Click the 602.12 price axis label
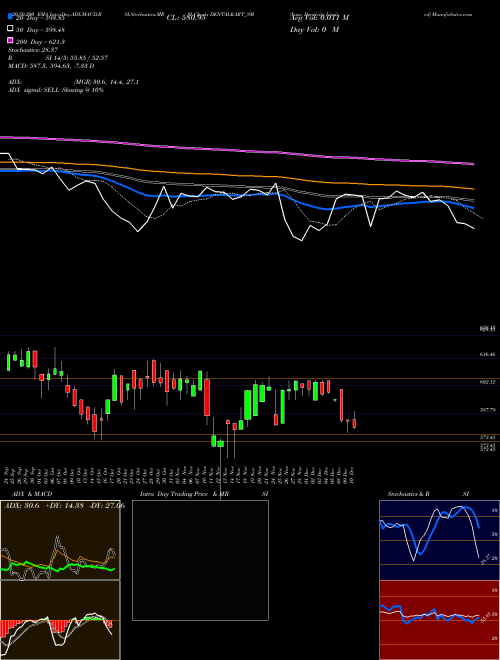The image size is (500, 660). click(487, 382)
